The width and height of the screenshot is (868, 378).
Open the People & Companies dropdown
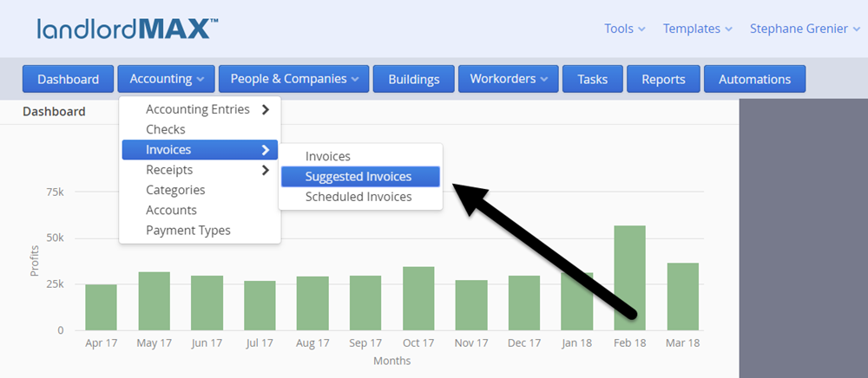pyautogui.click(x=294, y=79)
